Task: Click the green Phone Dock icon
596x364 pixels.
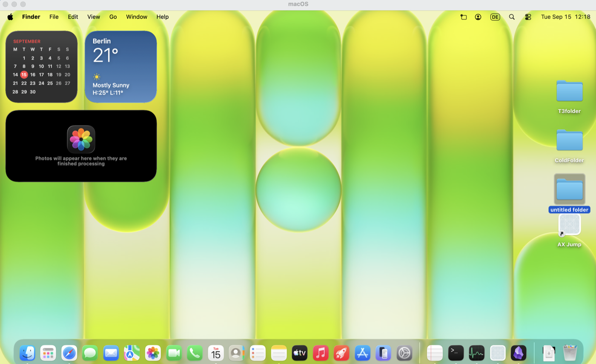Action: click(x=195, y=353)
